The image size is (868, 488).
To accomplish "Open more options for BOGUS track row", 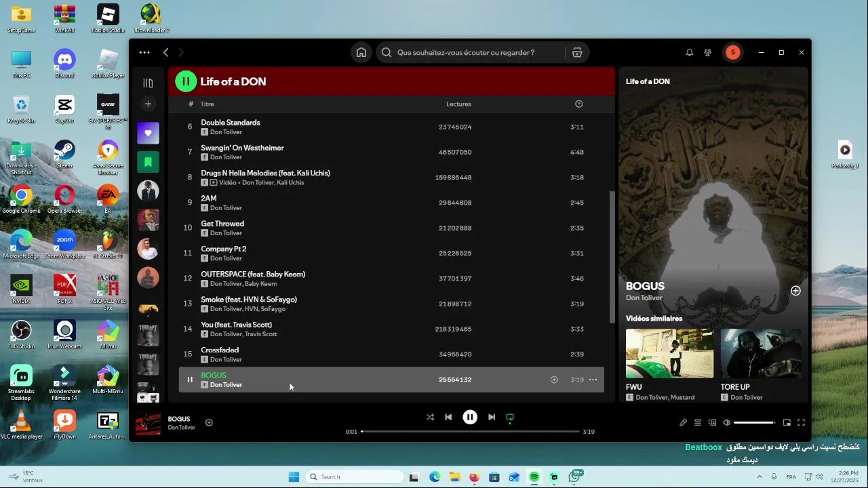I will pyautogui.click(x=593, y=380).
